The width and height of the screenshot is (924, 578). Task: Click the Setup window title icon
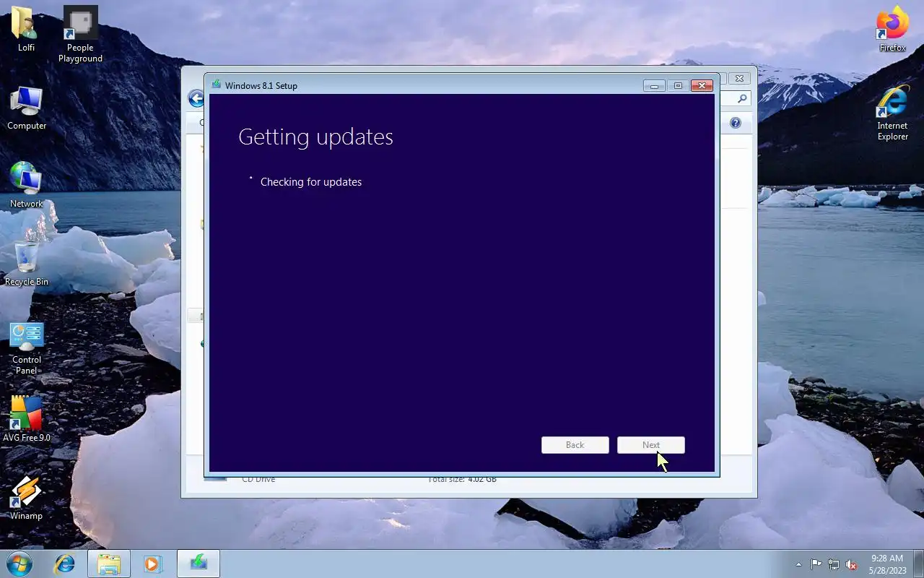click(x=216, y=85)
